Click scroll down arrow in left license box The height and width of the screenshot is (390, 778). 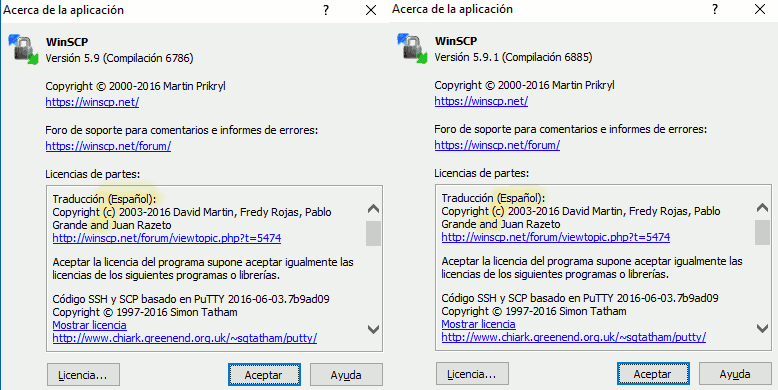pyautogui.click(x=373, y=329)
